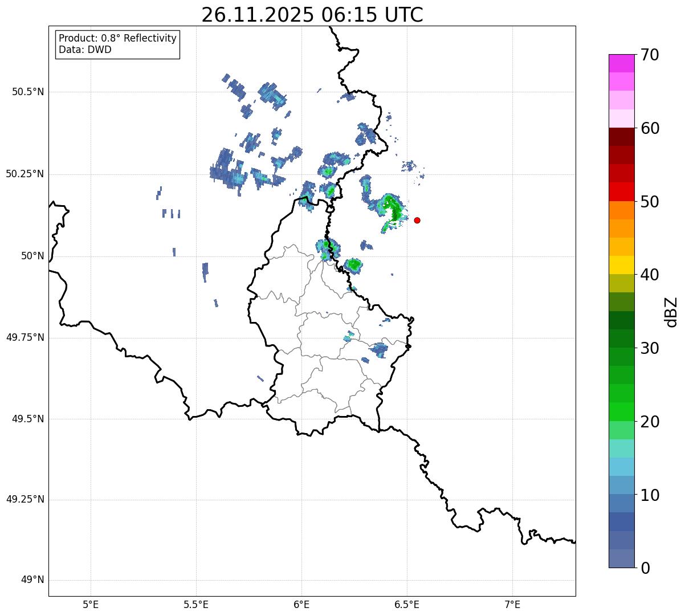
Task: Click the longitude label 5°E
Action: point(91,605)
